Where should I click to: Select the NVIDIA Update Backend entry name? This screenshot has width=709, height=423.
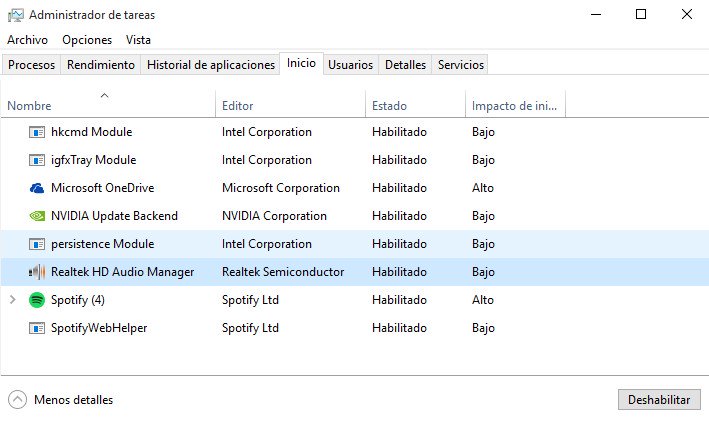[x=114, y=216]
